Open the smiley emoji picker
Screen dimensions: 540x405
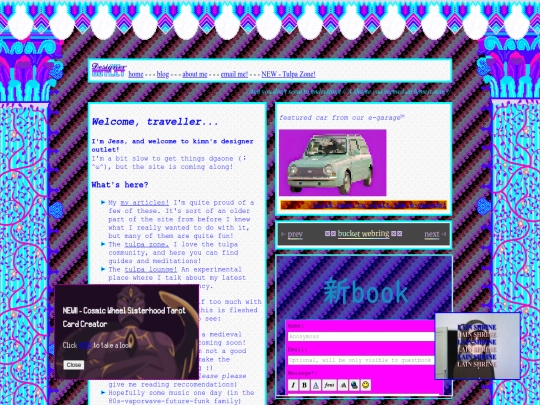point(366,385)
